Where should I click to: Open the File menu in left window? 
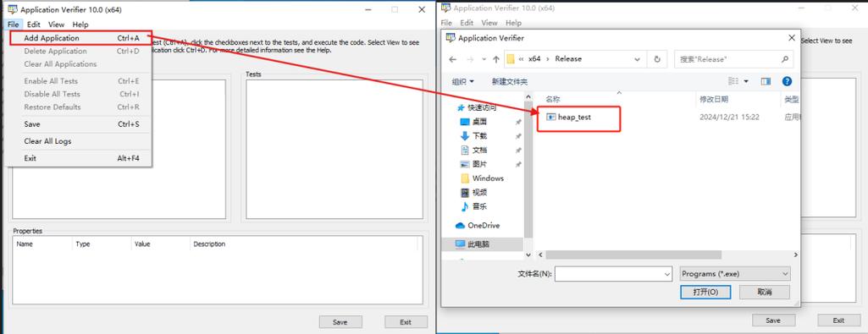[14, 25]
